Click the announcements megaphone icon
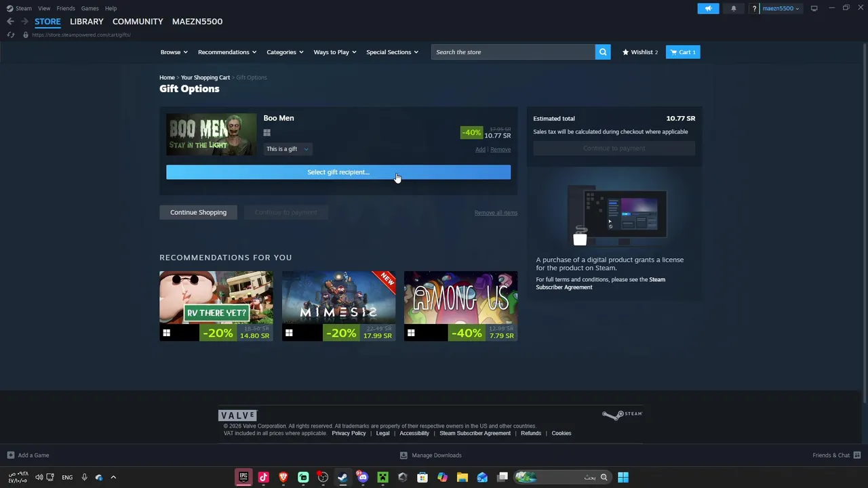Viewport: 868px width, 488px height. (708, 8)
